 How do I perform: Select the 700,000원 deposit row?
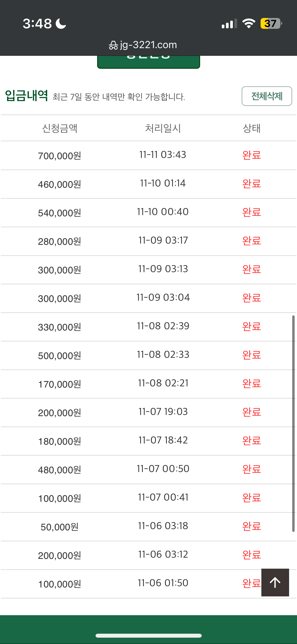coord(148,155)
